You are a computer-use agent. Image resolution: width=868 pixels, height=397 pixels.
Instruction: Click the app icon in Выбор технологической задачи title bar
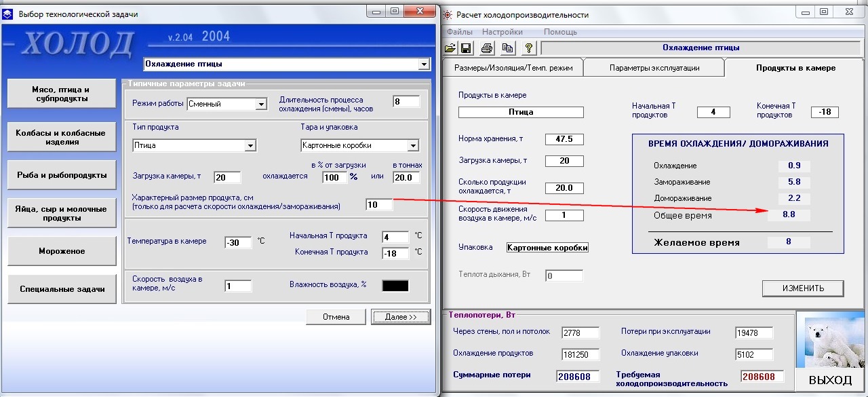pos(8,14)
